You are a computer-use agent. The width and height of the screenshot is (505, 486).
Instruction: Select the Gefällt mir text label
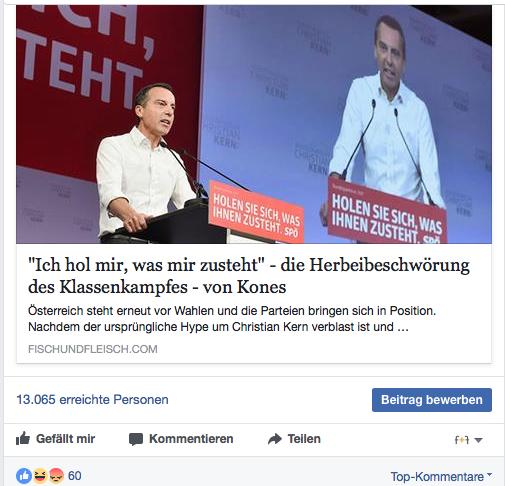(x=65, y=439)
